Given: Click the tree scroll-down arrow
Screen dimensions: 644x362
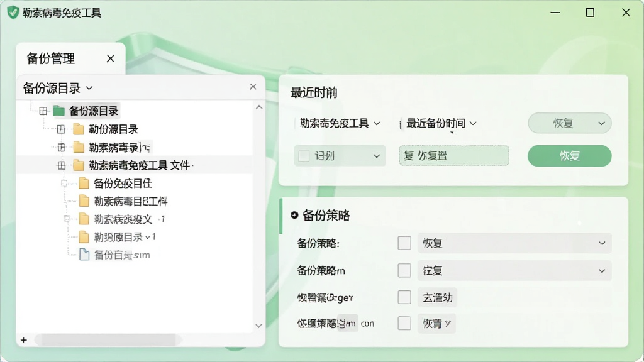Looking at the screenshot, I should click(258, 326).
